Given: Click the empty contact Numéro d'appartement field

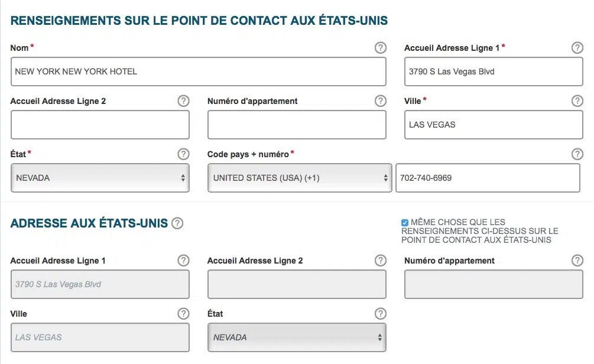Looking at the screenshot, I should click(x=297, y=125).
